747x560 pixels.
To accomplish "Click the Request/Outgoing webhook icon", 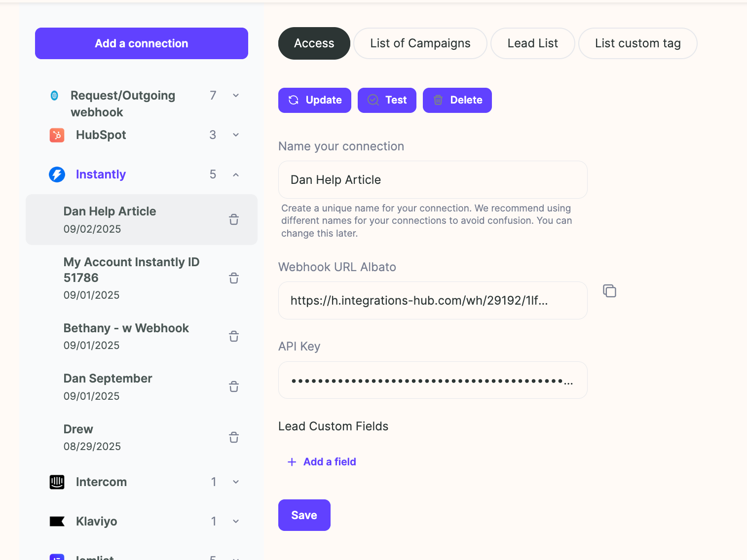I will tap(55, 96).
